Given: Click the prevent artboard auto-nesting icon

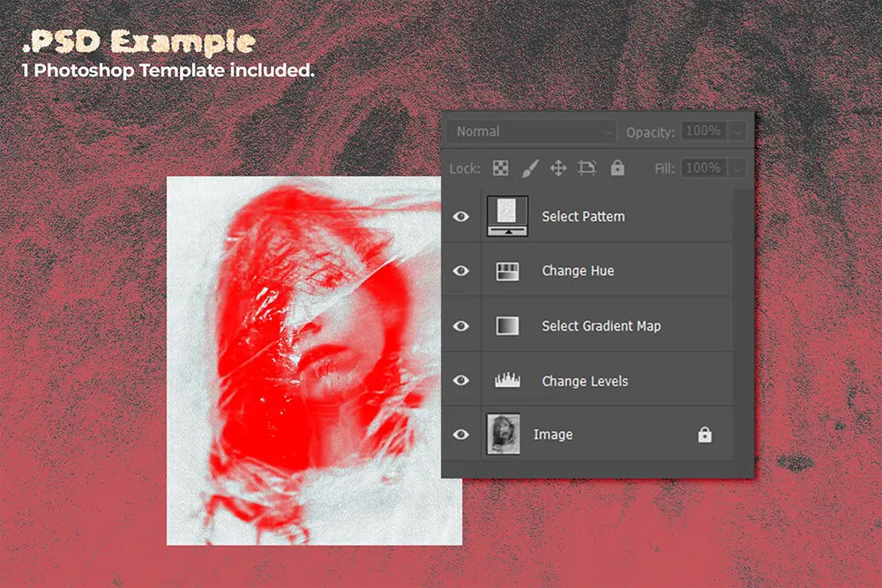Looking at the screenshot, I should [x=587, y=167].
